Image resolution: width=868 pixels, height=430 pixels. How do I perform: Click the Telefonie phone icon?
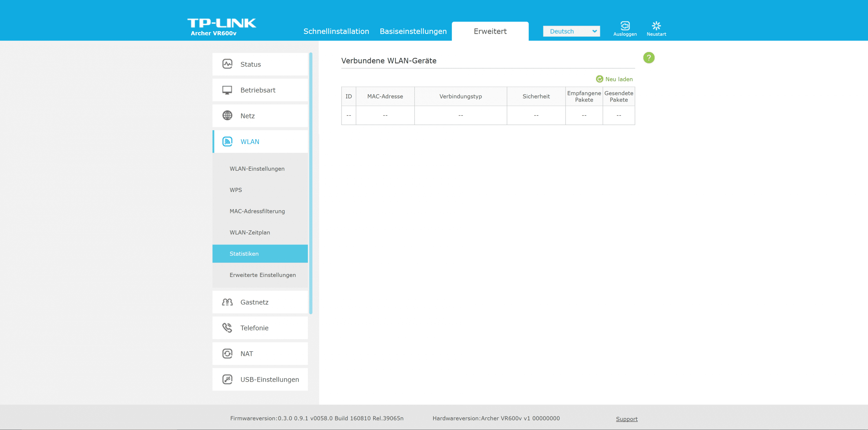point(227,328)
